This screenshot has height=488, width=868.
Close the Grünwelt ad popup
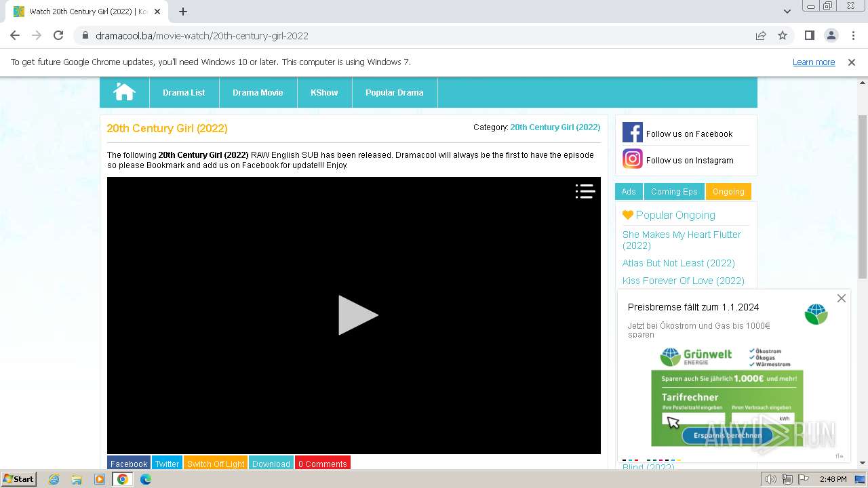coord(842,298)
